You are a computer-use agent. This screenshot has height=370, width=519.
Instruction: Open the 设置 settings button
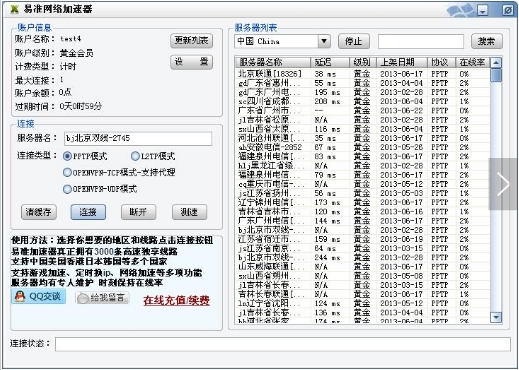[191, 62]
